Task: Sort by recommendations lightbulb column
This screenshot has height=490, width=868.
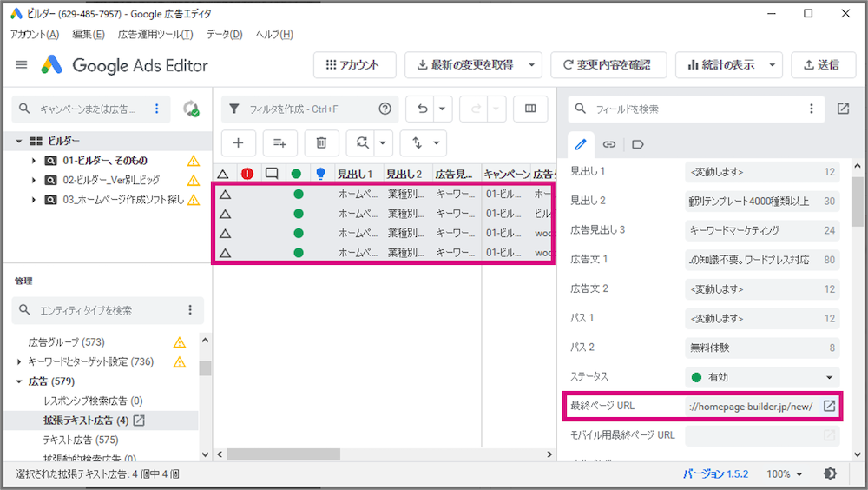Action: coord(320,174)
